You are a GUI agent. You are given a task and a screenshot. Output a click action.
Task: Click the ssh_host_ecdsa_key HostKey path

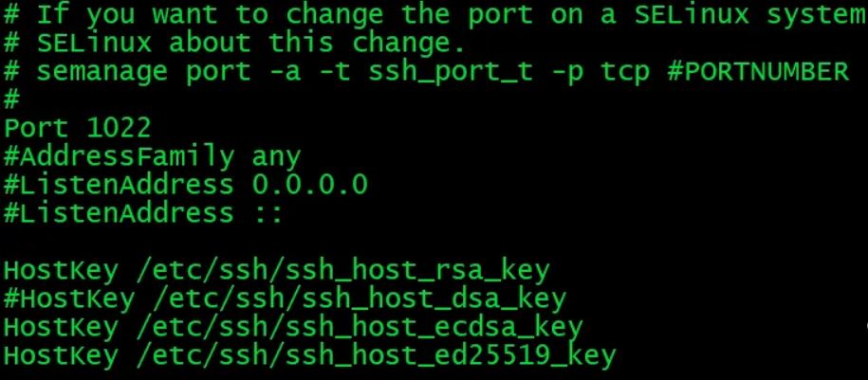click(360, 329)
